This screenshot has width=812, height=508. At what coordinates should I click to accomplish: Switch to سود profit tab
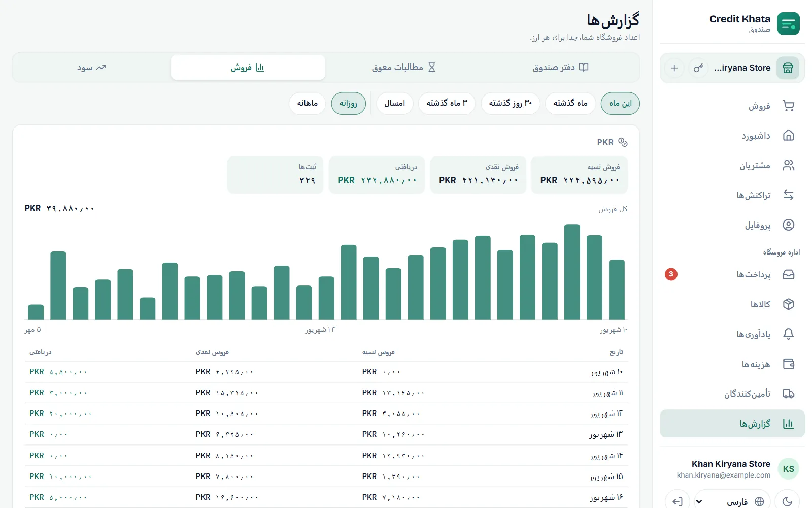[91, 68]
